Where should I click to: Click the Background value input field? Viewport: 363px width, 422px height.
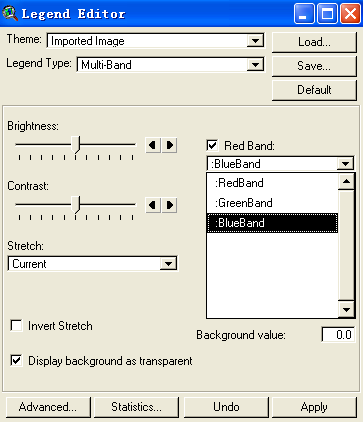338,335
